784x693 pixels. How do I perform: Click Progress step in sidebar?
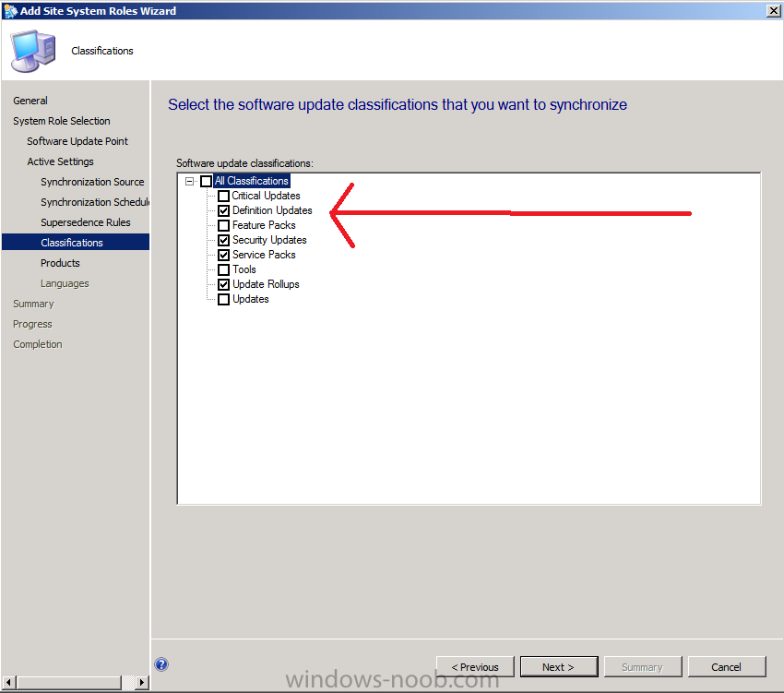[32, 324]
